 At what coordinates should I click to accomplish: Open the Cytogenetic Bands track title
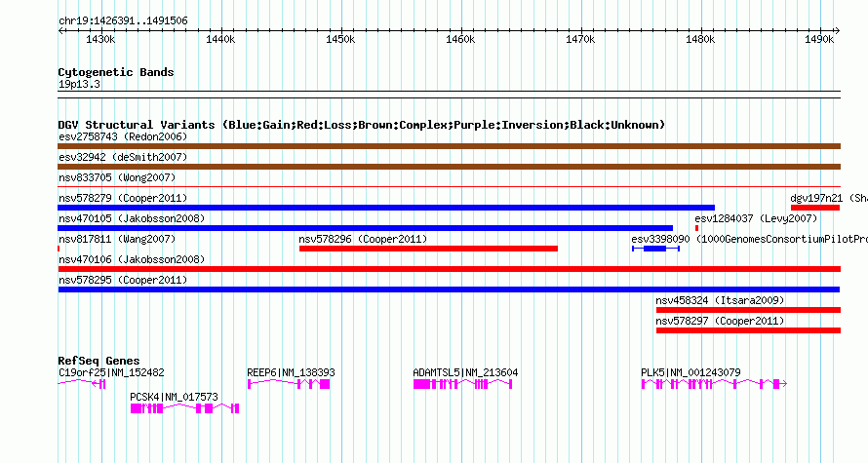tap(116, 72)
